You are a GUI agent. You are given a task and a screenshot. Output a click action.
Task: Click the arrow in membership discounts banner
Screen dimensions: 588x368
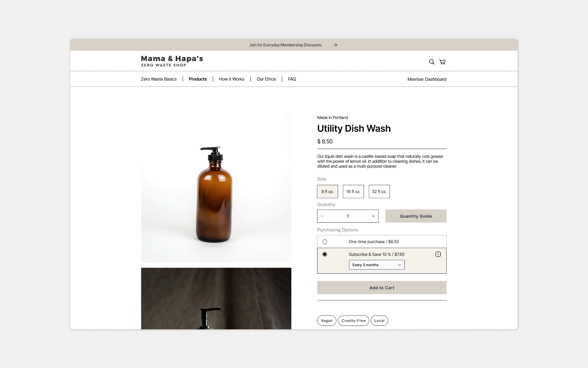(x=335, y=45)
